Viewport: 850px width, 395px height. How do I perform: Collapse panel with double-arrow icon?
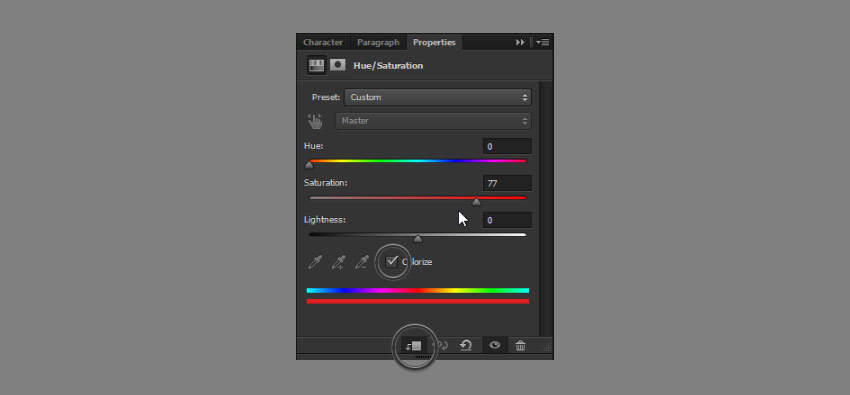[x=520, y=42]
